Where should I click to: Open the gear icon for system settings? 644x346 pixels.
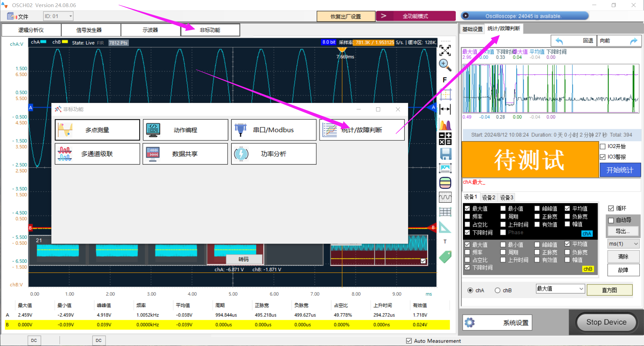point(470,322)
